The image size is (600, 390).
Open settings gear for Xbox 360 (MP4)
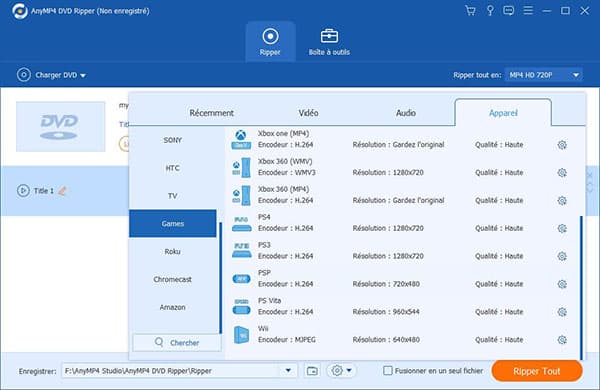click(x=562, y=201)
